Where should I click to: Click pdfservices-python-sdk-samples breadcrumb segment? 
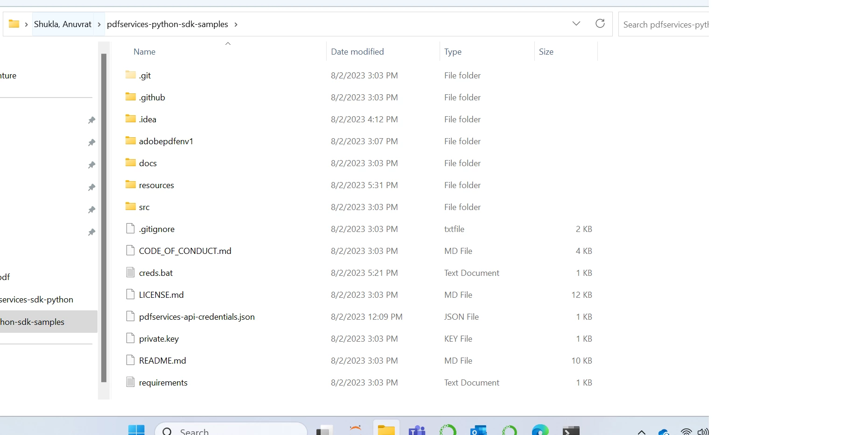pyautogui.click(x=168, y=24)
